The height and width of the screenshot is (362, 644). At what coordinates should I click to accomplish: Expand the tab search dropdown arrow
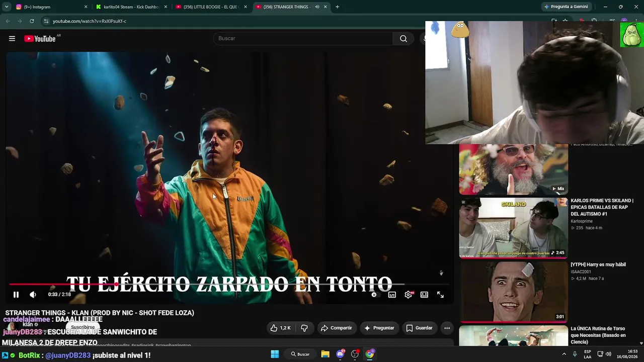coord(7,7)
